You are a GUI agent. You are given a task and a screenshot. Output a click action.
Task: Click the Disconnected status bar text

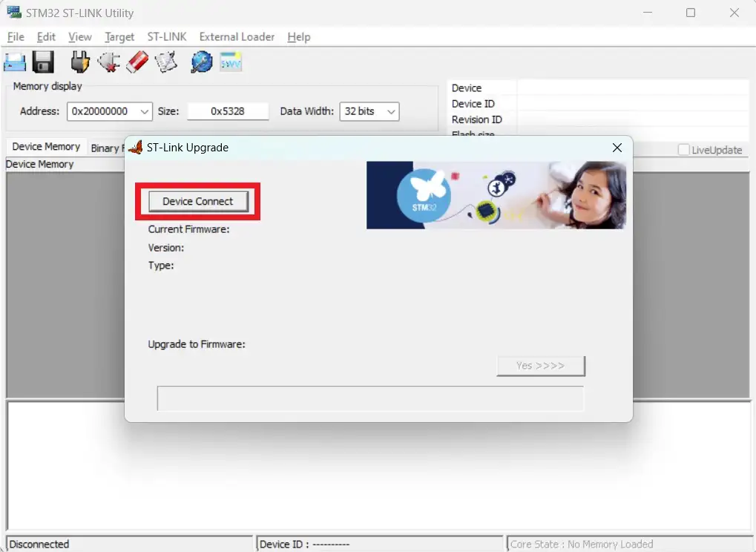tap(39, 545)
